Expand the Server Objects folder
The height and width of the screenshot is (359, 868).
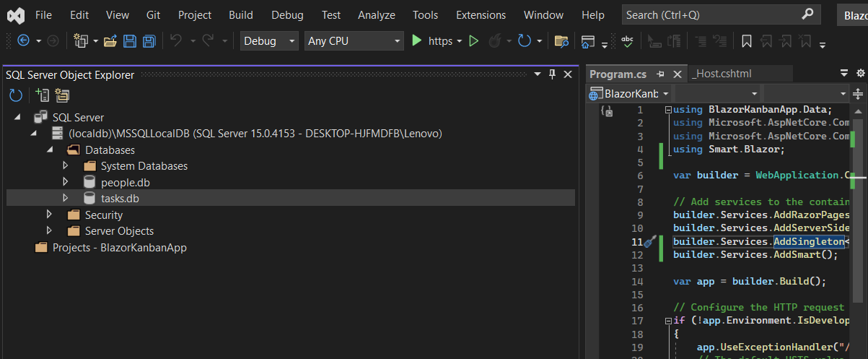pyautogui.click(x=49, y=230)
